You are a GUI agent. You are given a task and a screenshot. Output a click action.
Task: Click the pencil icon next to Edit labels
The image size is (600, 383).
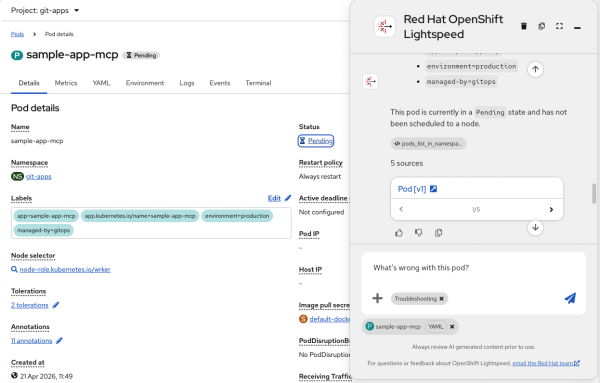click(288, 198)
